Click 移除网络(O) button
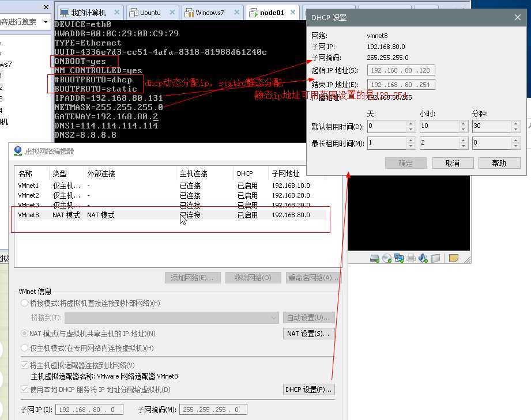Image resolution: width=531 pixels, height=420 pixels. click(x=253, y=278)
